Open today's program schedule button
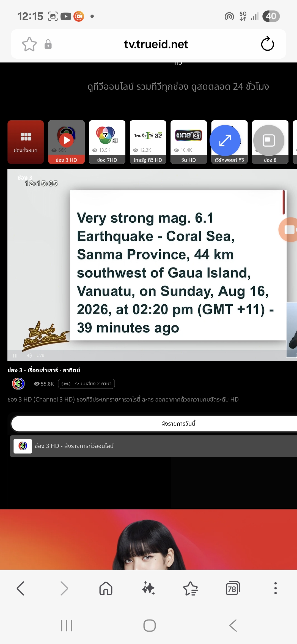The height and width of the screenshot is (644, 297). pyautogui.click(x=154, y=424)
